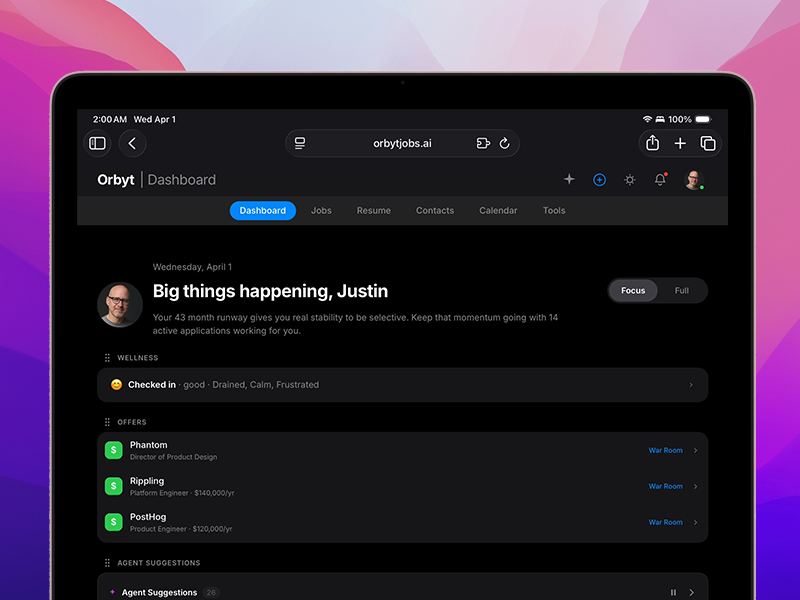Open the Phantom offer chevron
Image resolution: width=800 pixels, height=600 pixels.
pos(695,451)
